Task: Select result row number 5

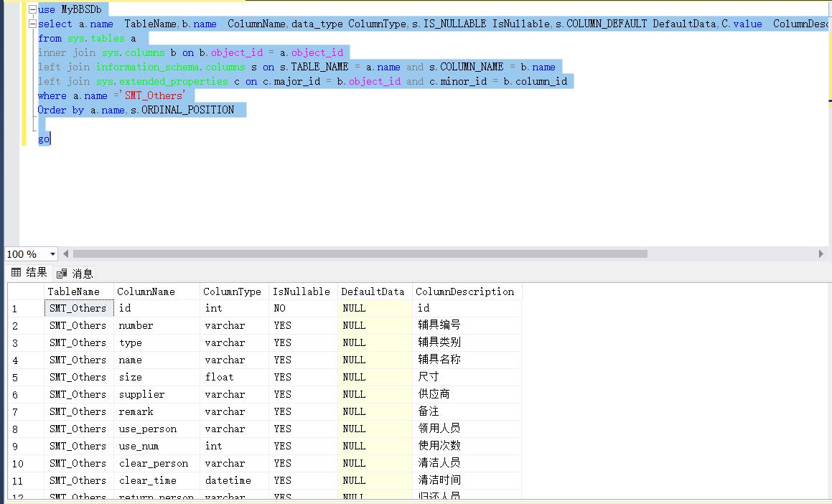Action: coord(26,377)
